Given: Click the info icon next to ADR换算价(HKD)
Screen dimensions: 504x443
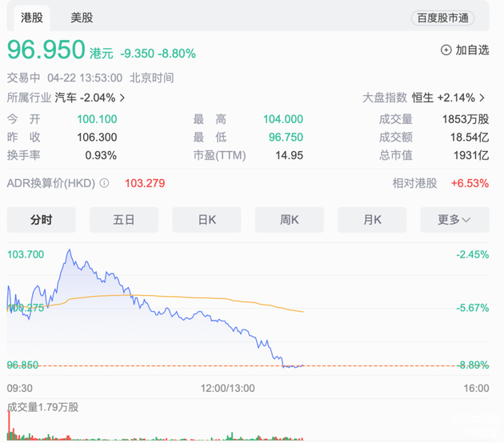Looking at the screenshot, I should (x=104, y=183).
